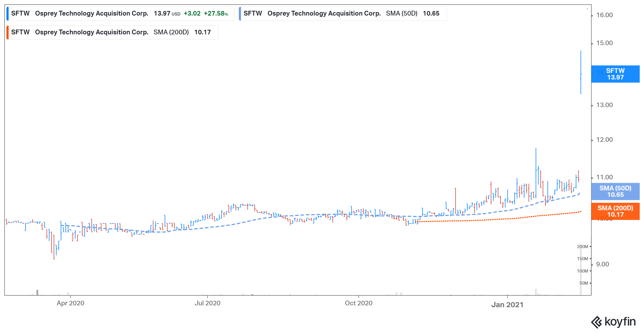Click the 11.00 price axis label

click(x=604, y=177)
